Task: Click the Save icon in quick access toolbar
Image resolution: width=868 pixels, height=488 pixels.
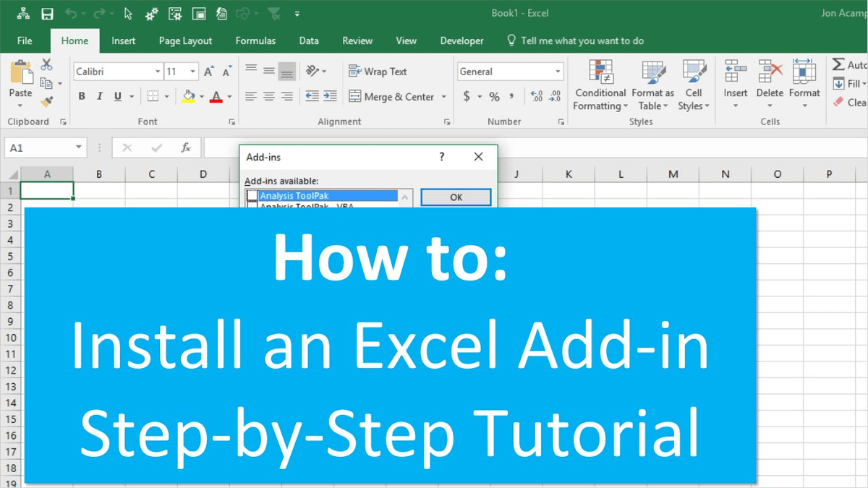Action: pos(47,14)
